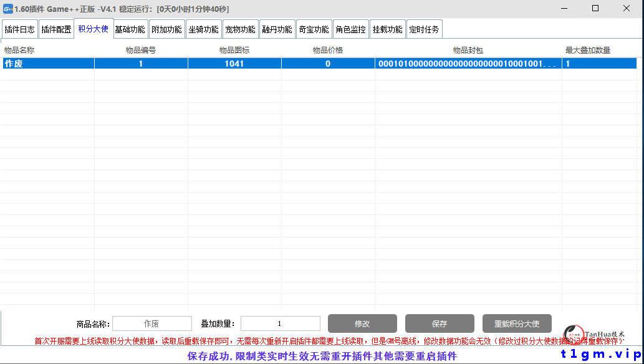Click inside the 商品名称 input field

(x=151, y=323)
